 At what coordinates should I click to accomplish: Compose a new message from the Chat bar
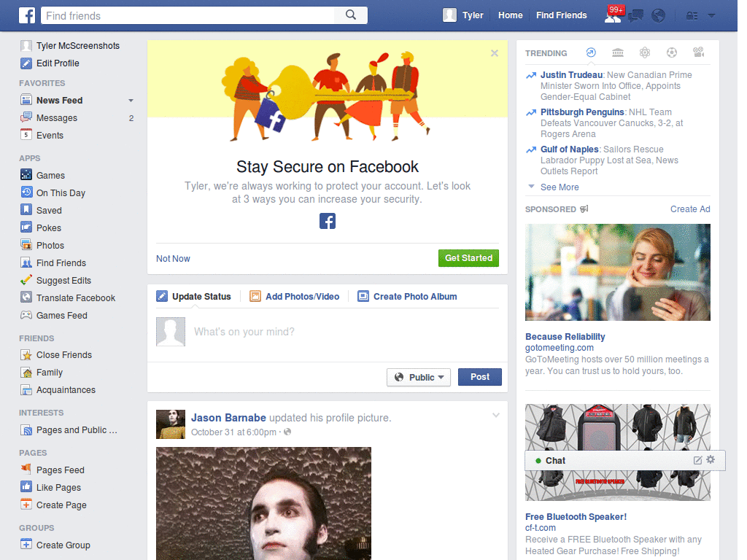coord(699,460)
